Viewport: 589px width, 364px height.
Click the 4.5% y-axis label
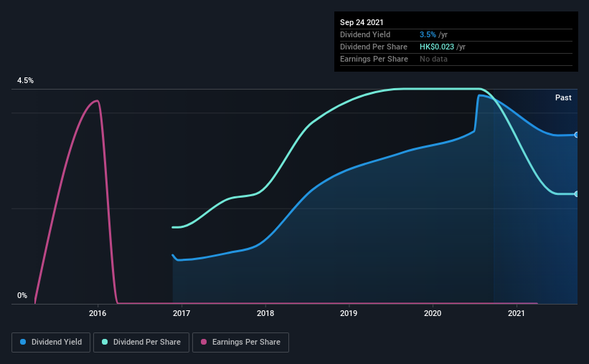(x=25, y=81)
